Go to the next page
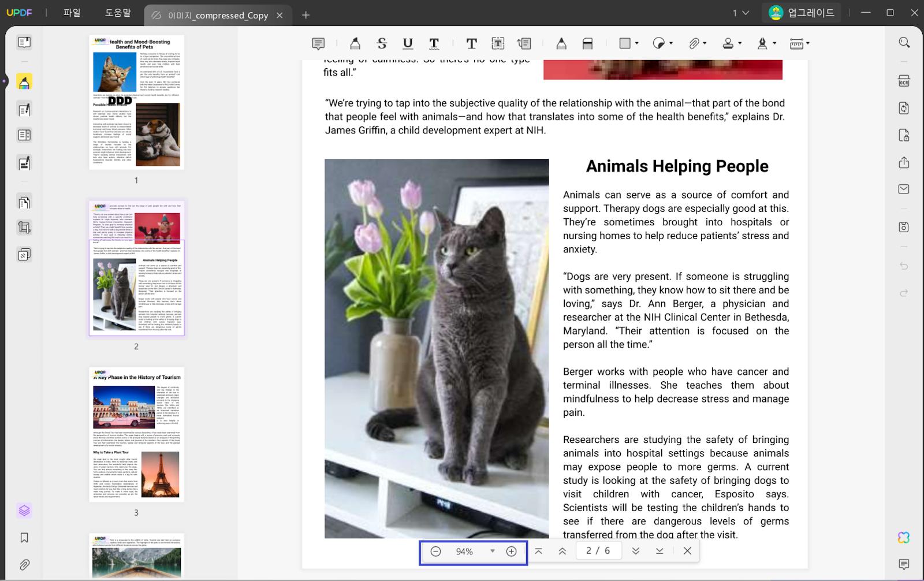924x581 pixels. (635, 551)
